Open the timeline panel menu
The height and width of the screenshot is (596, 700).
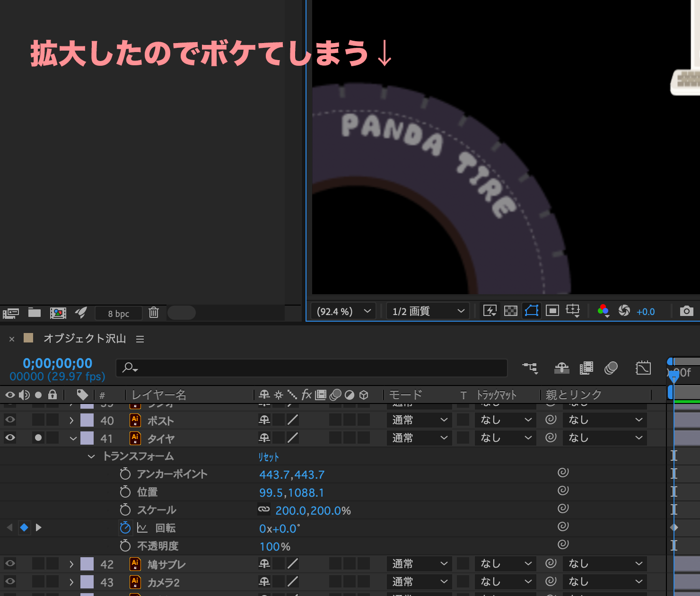pos(140,339)
